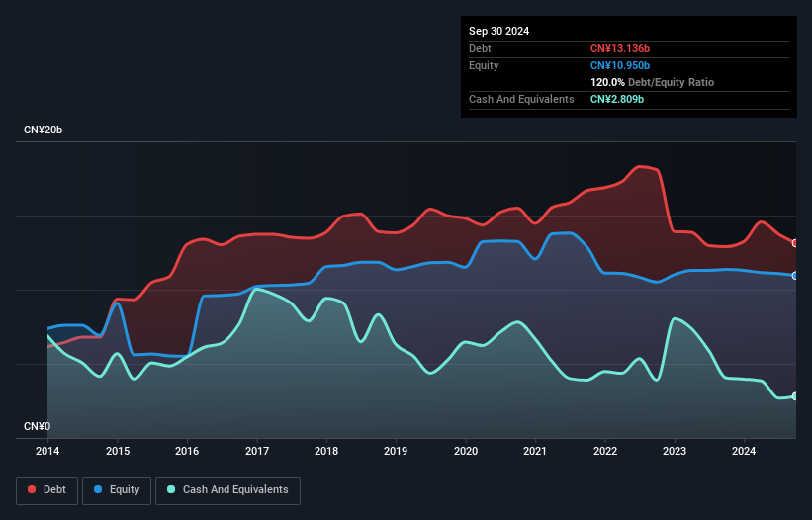This screenshot has height=520, width=812.
Task: Click the 2022 x-axis label
Action: (605, 451)
